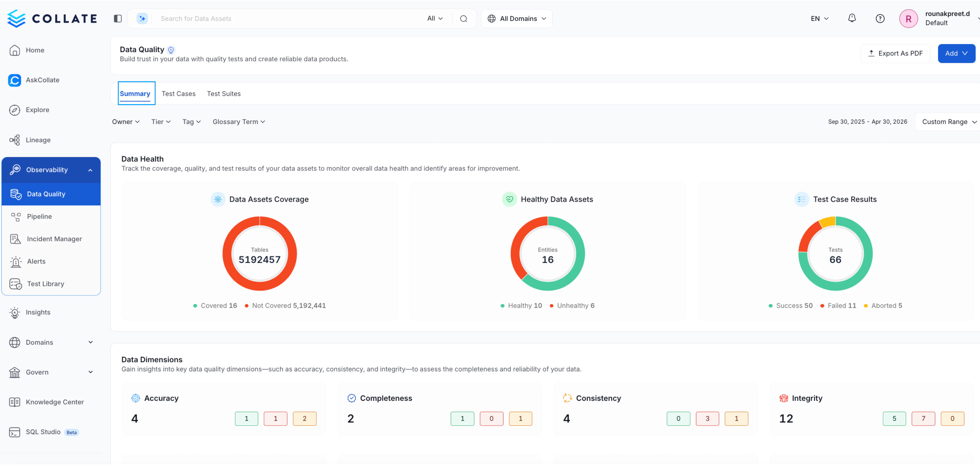Open the Insights page

[x=38, y=312]
